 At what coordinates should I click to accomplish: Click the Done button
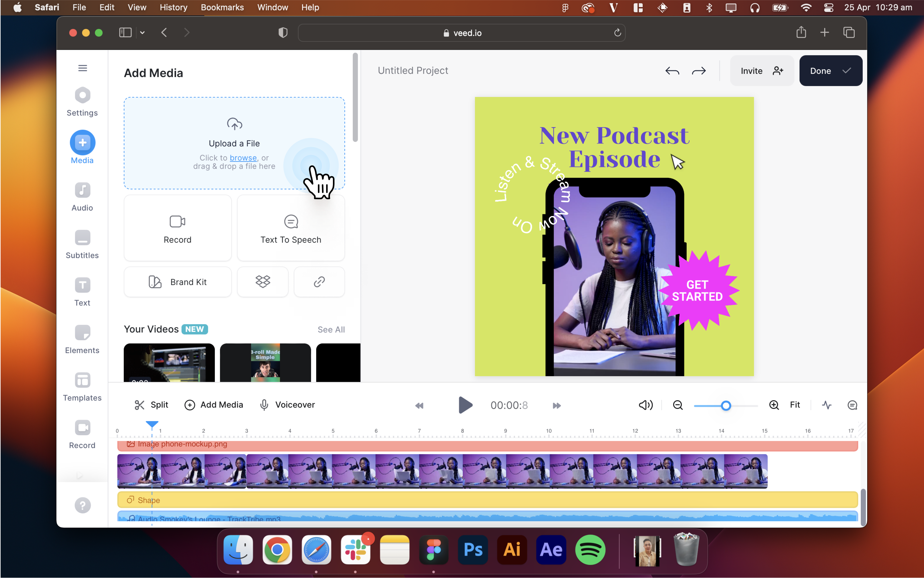(x=830, y=71)
